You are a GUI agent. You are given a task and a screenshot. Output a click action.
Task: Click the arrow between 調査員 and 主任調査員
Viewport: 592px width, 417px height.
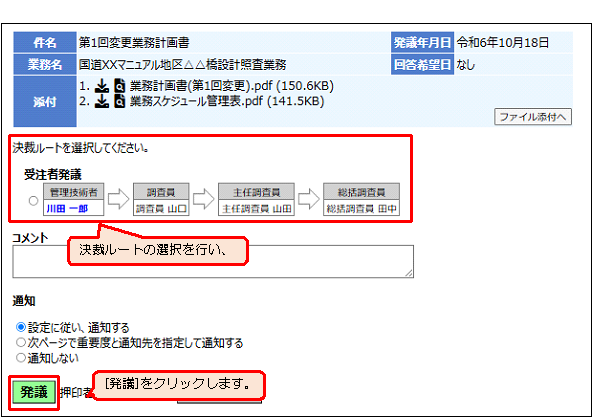[x=204, y=199]
